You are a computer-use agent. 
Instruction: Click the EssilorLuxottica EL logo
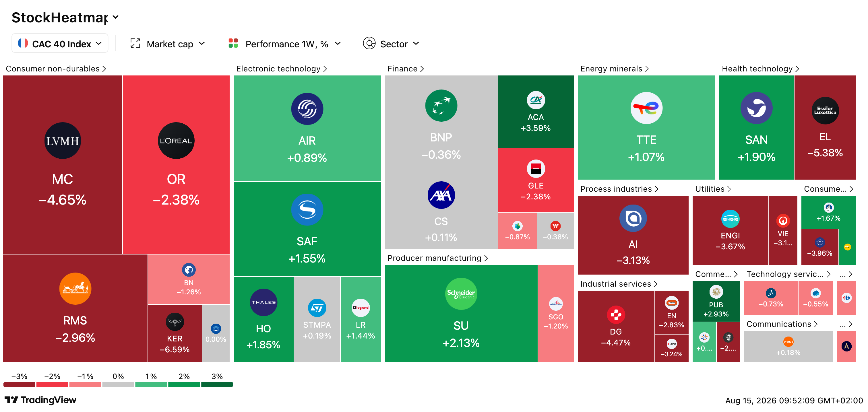(825, 111)
